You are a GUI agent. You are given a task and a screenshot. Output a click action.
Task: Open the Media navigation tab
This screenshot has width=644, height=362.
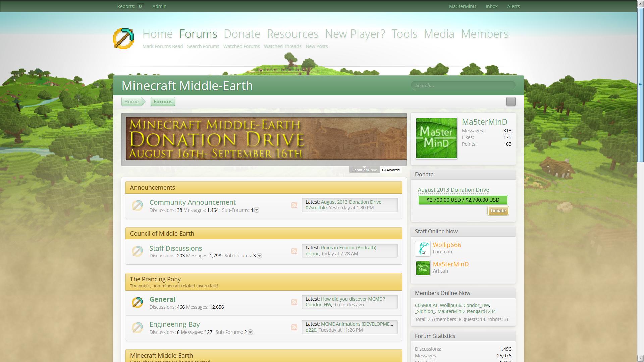pos(439,34)
